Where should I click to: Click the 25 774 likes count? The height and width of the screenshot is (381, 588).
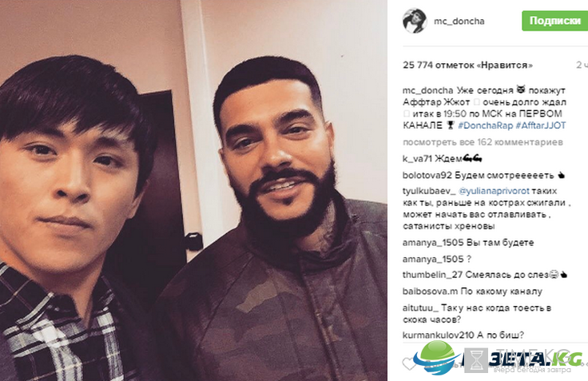467,65
